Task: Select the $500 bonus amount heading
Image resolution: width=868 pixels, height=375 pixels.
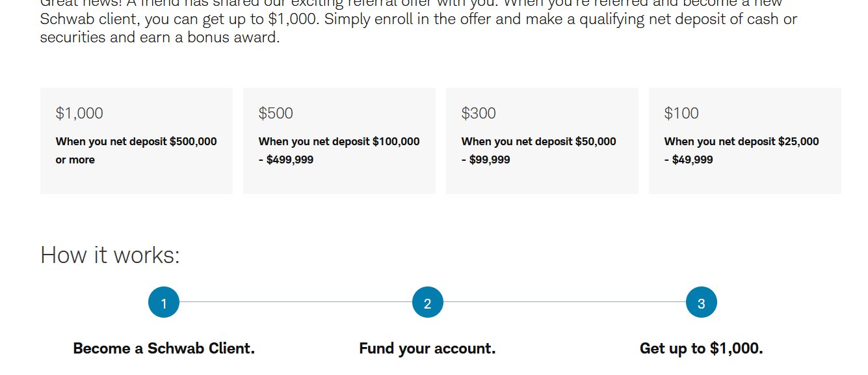Action: pos(276,113)
